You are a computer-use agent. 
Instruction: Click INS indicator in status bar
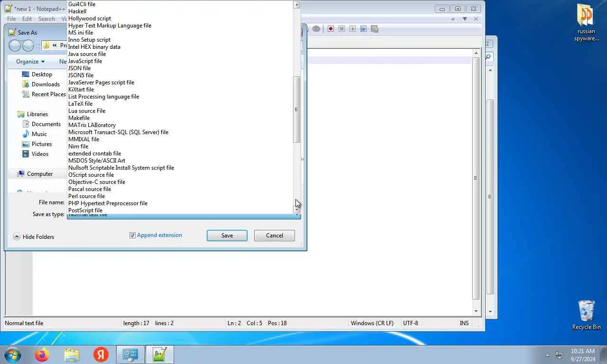464,323
